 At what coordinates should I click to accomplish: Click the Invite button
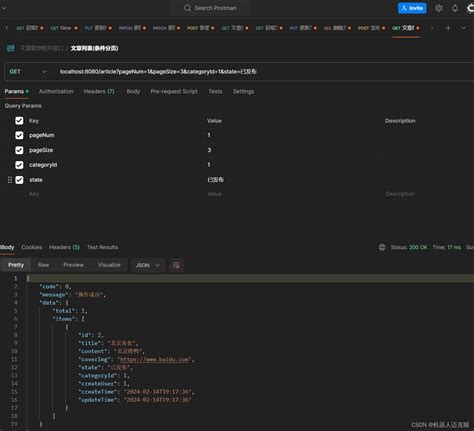(412, 8)
